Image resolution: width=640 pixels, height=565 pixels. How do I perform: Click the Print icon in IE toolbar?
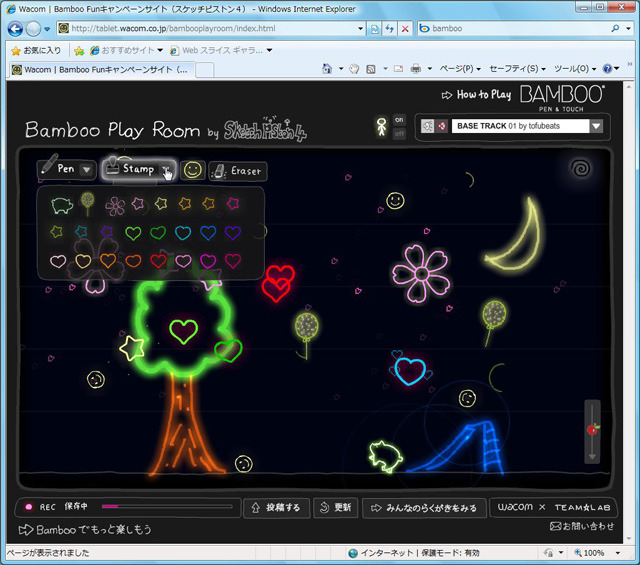coord(416,69)
